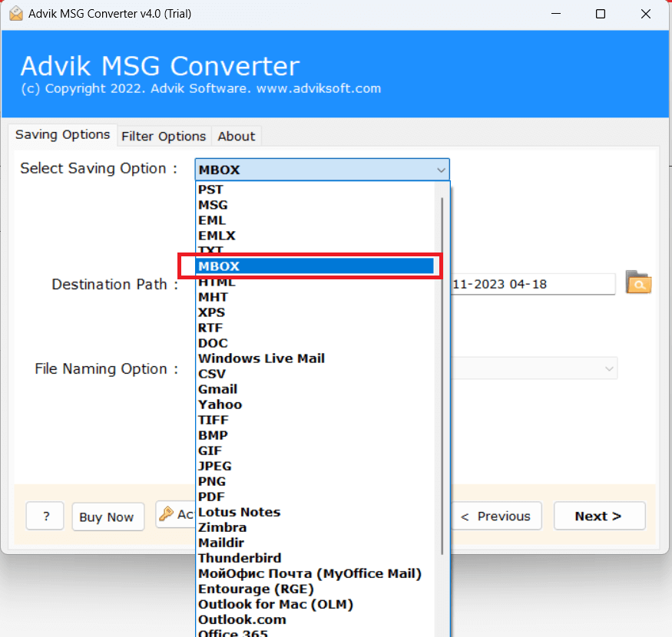This screenshot has height=637, width=672.
Task: Open the Filter Options tab
Action: (164, 136)
